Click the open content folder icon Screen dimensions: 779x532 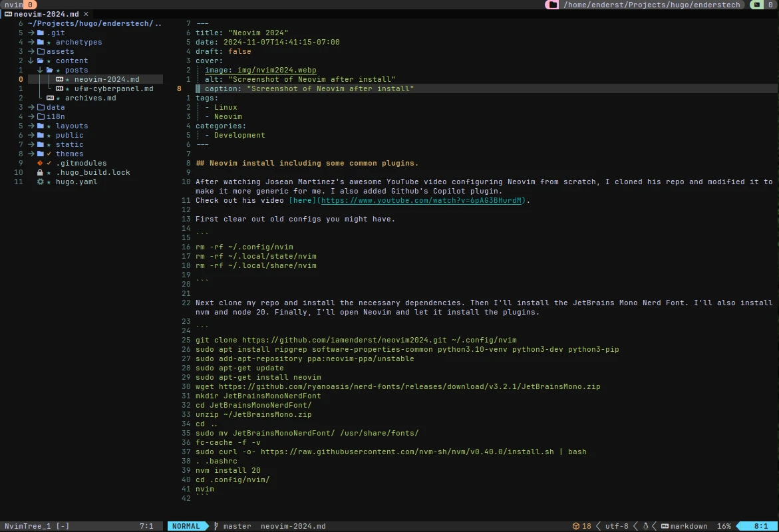(41, 61)
